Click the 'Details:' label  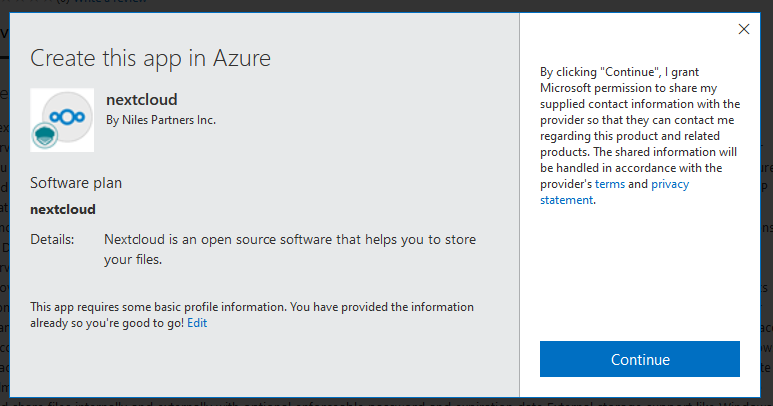pyautogui.click(x=52, y=240)
